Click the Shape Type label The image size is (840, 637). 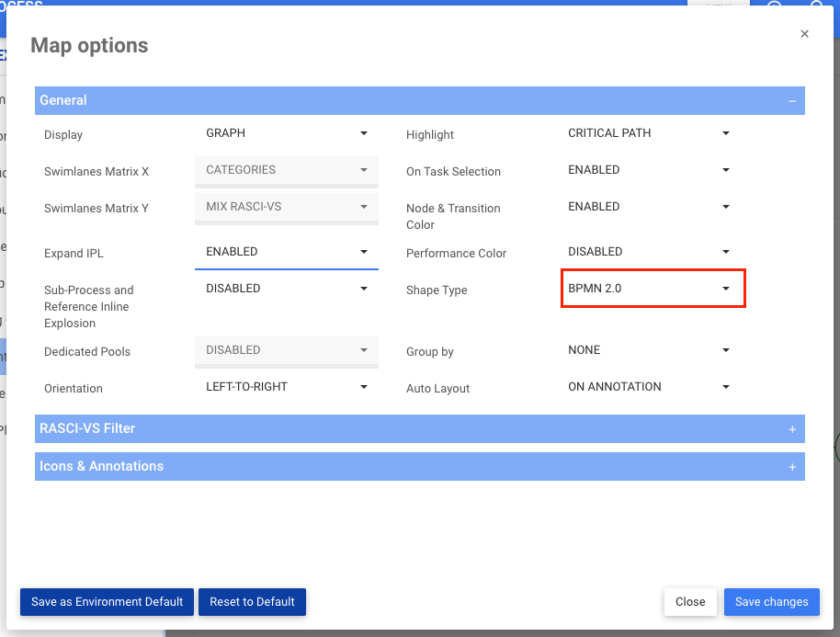pyautogui.click(x=437, y=290)
